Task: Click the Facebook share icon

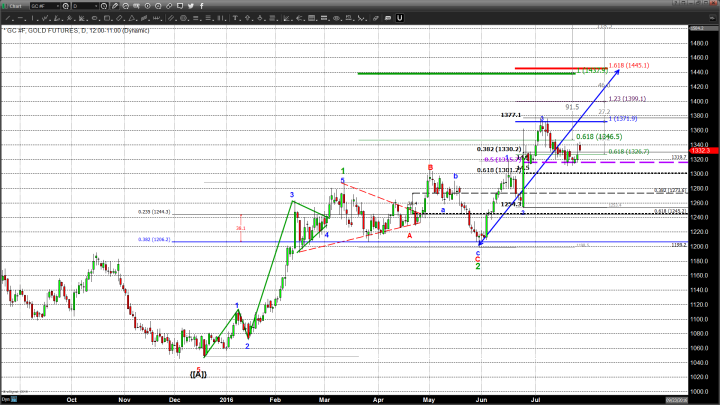Action: point(202,7)
